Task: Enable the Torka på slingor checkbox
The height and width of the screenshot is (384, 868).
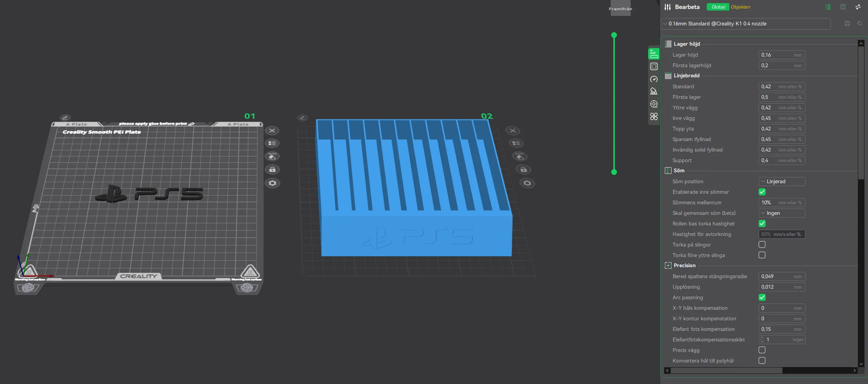Action: pyautogui.click(x=762, y=245)
